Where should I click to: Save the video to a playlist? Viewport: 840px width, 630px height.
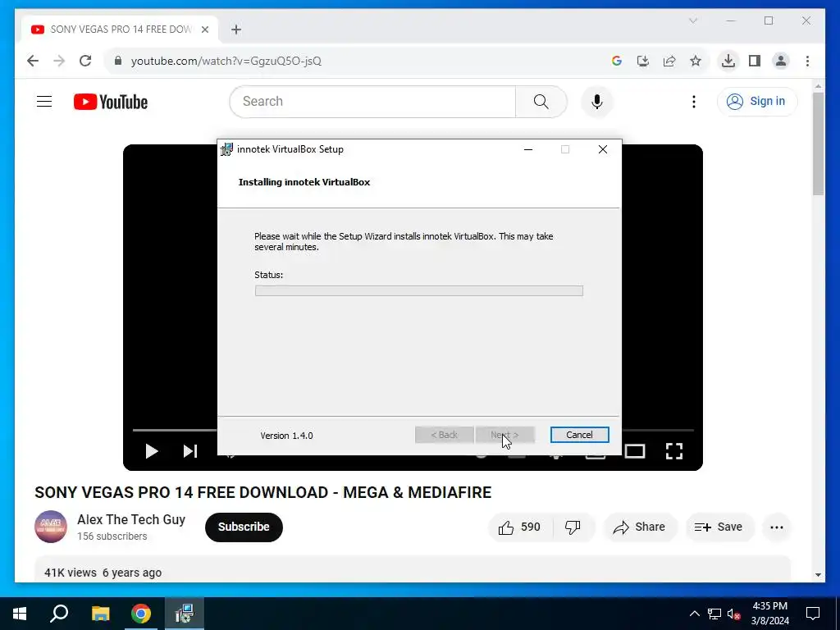719,527
